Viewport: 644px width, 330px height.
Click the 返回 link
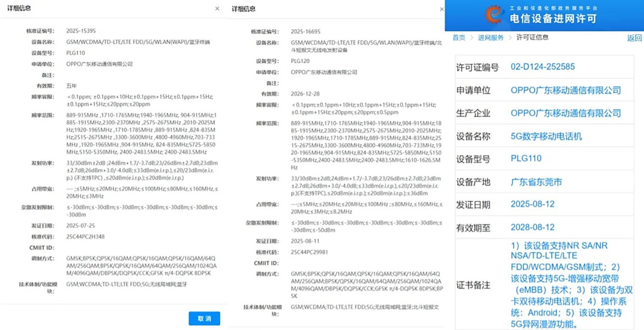634,38
